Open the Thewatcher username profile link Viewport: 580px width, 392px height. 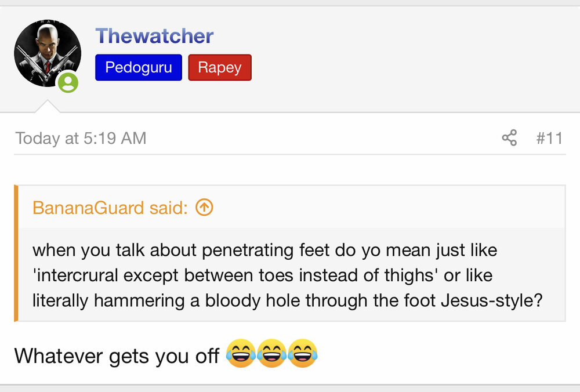coord(154,36)
